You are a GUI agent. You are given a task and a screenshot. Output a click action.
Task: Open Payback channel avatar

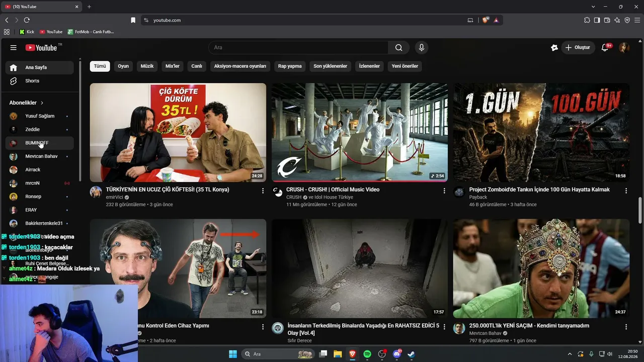(459, 192)
